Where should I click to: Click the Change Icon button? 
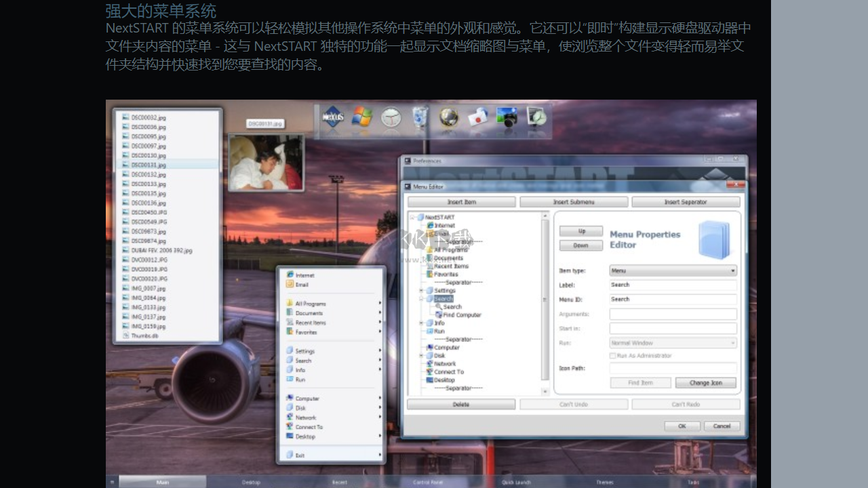705,382
